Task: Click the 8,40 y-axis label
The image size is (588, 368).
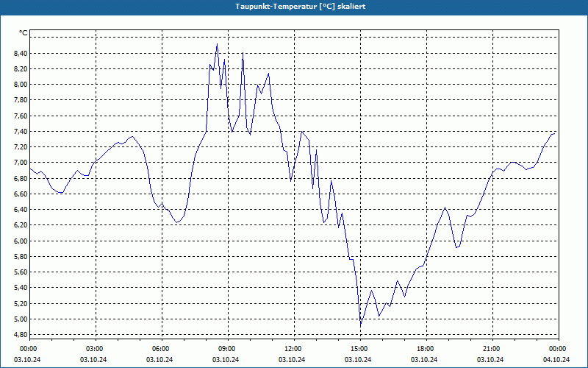Action: click(x=21, y=53)
